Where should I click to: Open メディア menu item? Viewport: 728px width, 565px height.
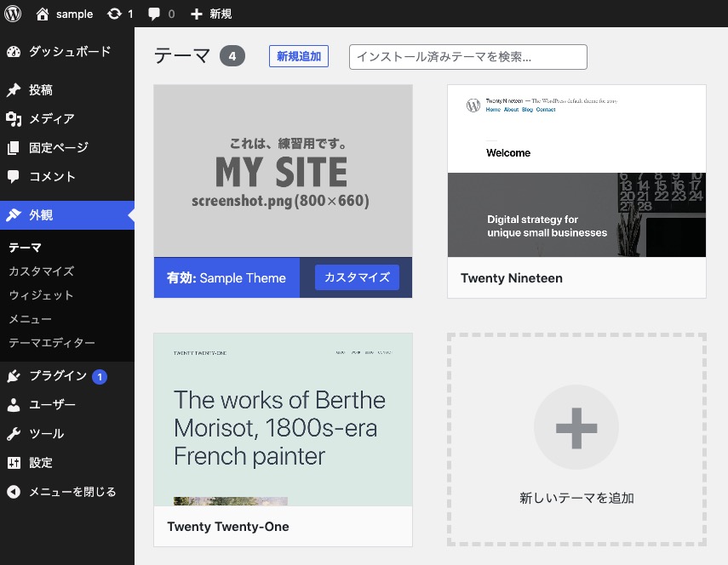[67, 119]
